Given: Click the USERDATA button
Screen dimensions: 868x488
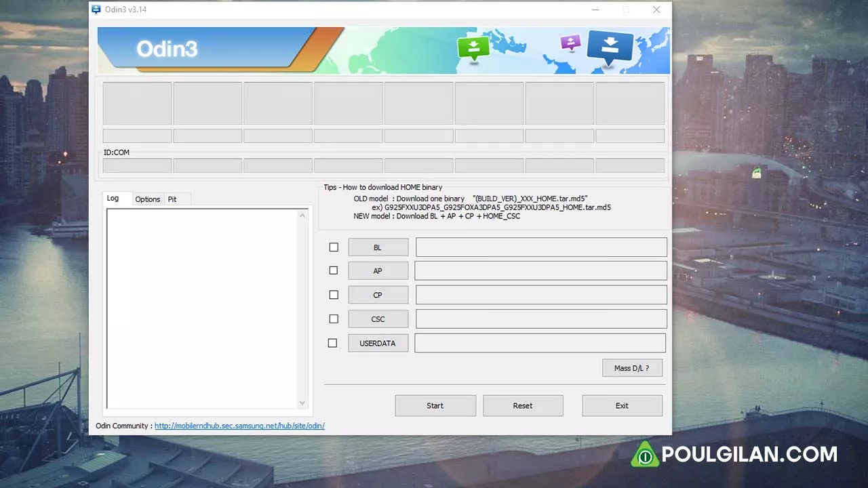Looking at the screenshot, I should pos(378,343).
